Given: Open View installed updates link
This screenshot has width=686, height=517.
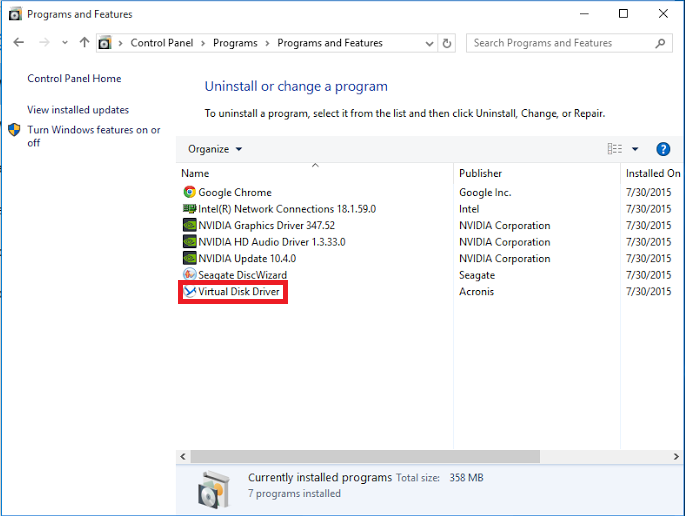Looking at the screenshot, I should click(x=78, y=109).
